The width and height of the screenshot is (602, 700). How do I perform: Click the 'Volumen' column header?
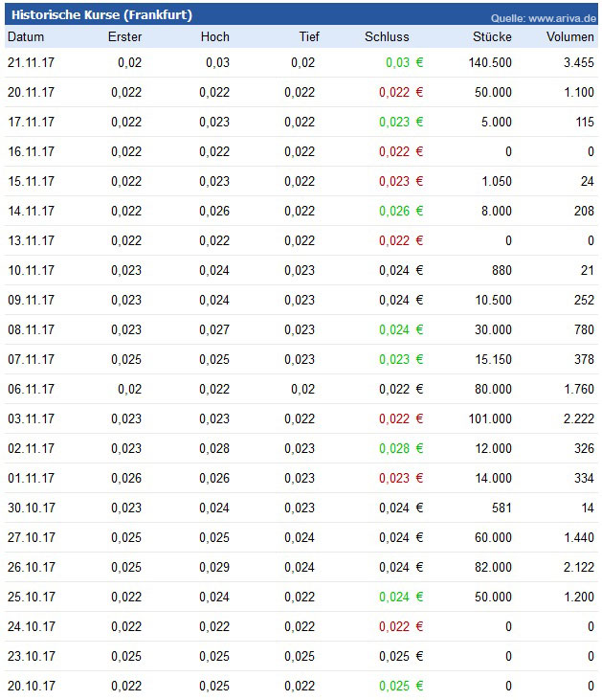pos(569,37)
